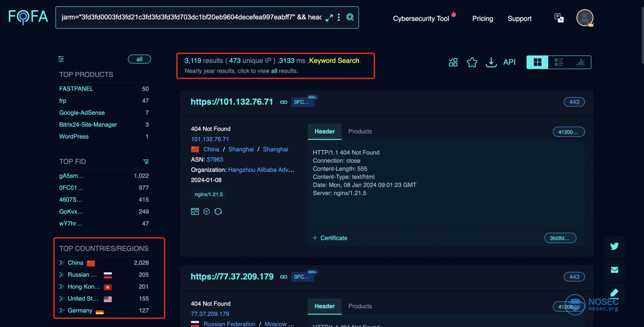Screen dimensions: 644x327
Task: Switch to list view layout
Action: (x=559, y=62)
